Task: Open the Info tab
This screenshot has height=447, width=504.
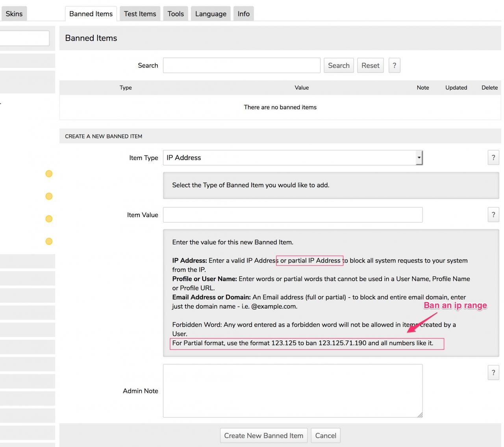Action: [x=243, y=14]
